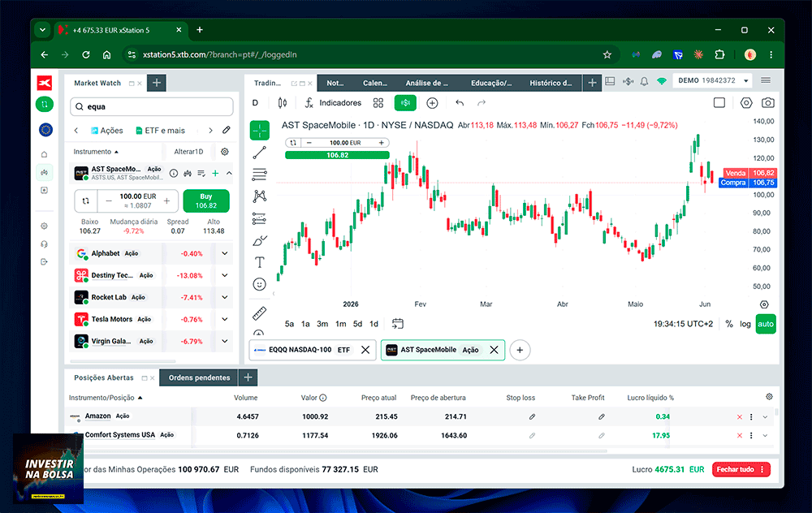Click the Fechar tudo button

pyautogui.click(x=741, y=469)
